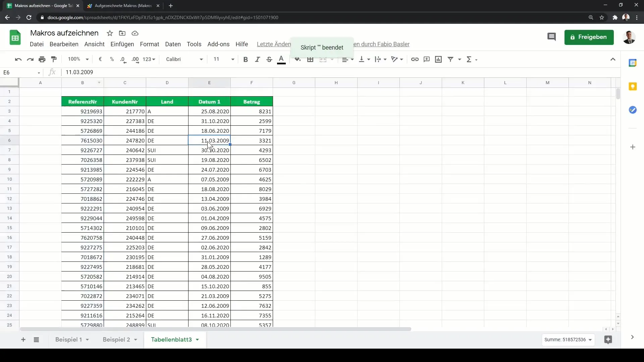Screen dimensions: 644x362
Task: Click the Name box showing E6
Action: pyautogui.click(x=22, y=72)
